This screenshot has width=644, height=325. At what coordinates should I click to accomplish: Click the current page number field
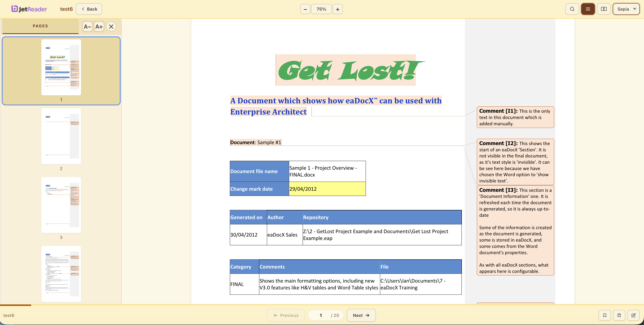(x=321, y=315)
